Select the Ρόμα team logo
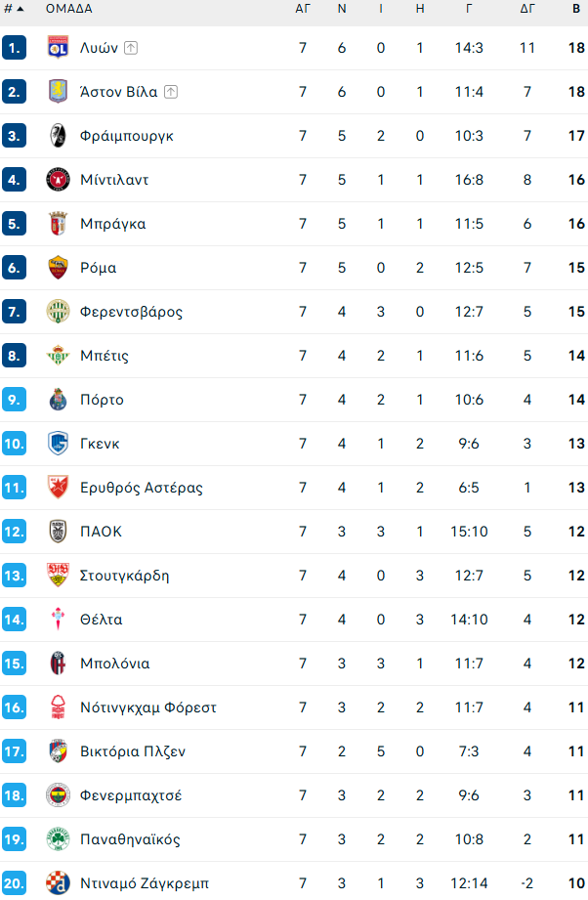 pos(56,267)
